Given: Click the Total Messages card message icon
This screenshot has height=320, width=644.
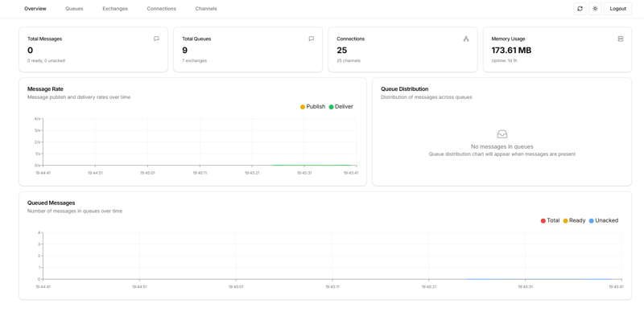Looking at the screenshot, I should [156, 39].
